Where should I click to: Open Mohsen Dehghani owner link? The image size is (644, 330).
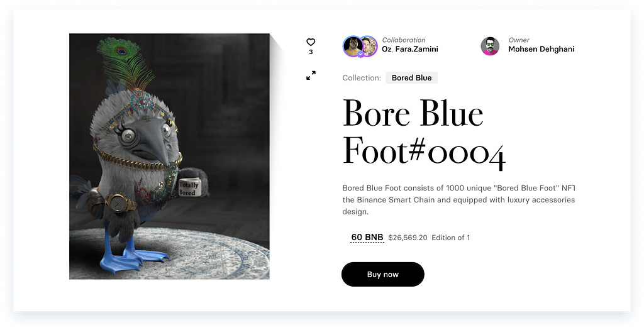pyautogui.click(x=541, y=49)
